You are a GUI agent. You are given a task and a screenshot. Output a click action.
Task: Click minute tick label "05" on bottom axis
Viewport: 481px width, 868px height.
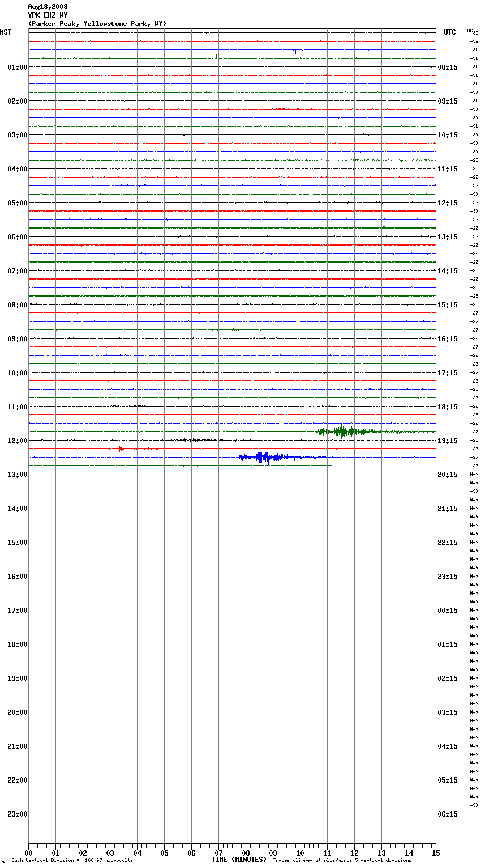(164, 853)
